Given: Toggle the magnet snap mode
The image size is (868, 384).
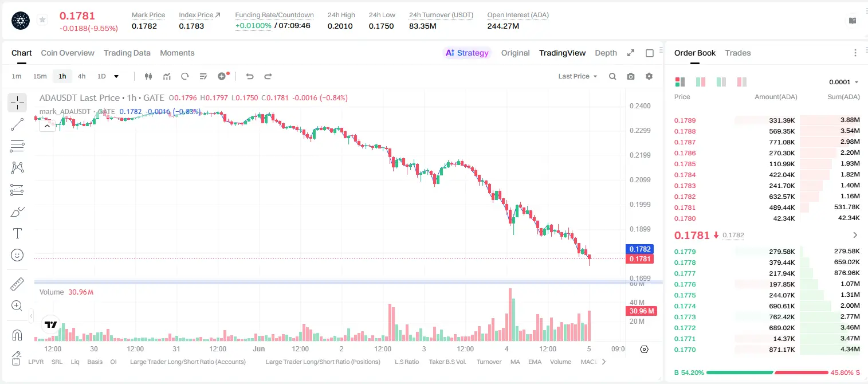Looking at the screenshot, I should (17, 335).
